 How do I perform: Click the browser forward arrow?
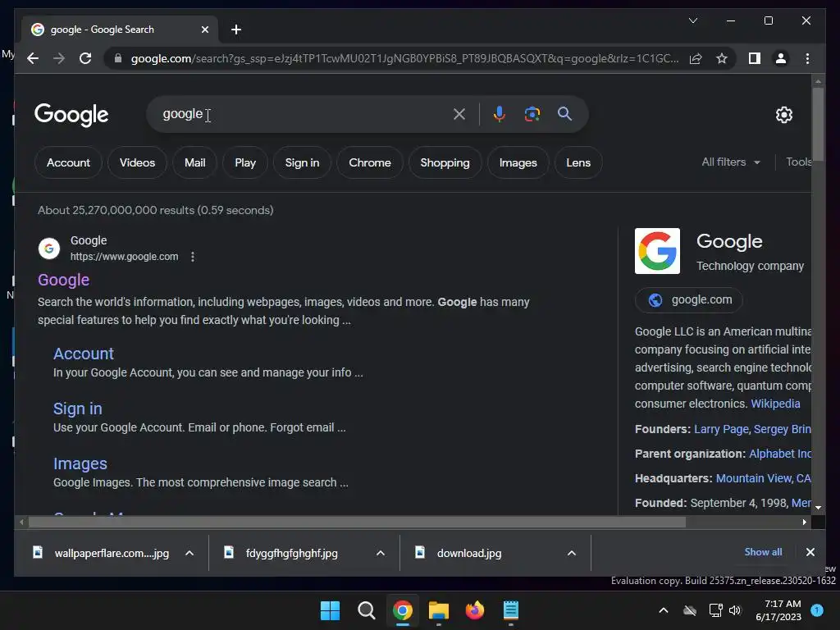point(59,58)
